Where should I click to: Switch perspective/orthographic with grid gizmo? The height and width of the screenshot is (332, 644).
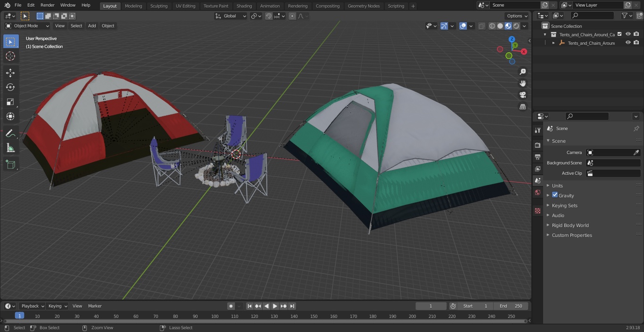tap(522, 107)
